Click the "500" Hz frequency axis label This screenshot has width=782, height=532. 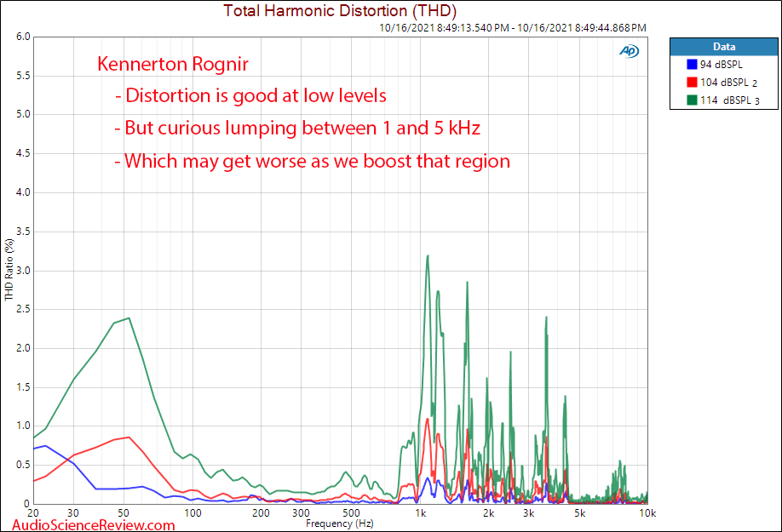tap(351, 513)
